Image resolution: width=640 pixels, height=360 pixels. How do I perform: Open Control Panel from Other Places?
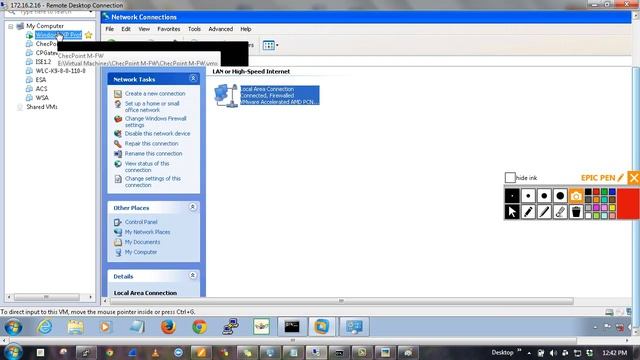click(x=141, y=222)
